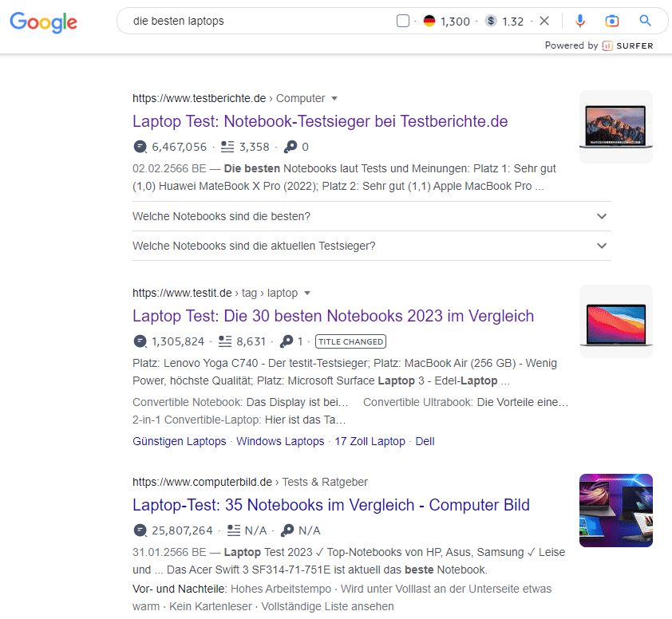Click traffic icon beside 25,807,264
672x619 pixels.
point(140,530)
